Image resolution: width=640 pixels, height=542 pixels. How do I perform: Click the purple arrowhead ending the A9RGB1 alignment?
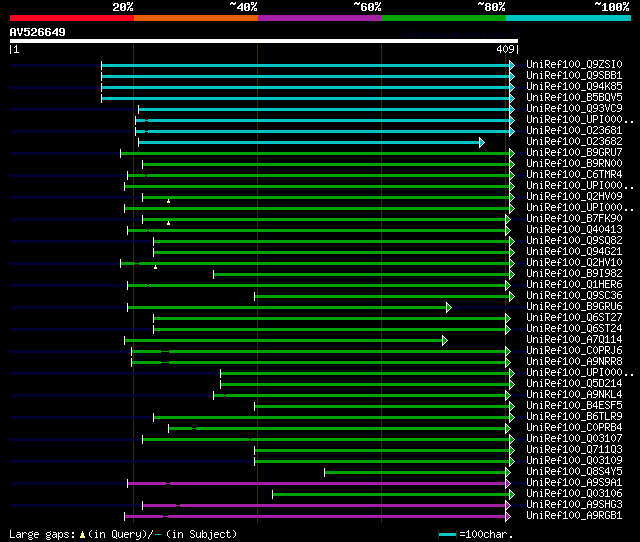[x=508, y=517]
